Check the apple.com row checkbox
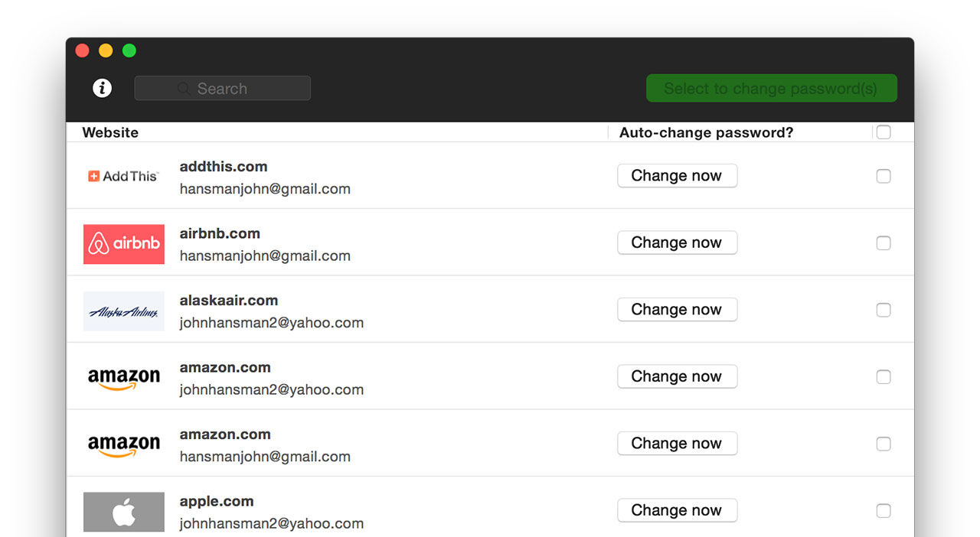Viewport: 980px width, 537px height. point(884,511)
